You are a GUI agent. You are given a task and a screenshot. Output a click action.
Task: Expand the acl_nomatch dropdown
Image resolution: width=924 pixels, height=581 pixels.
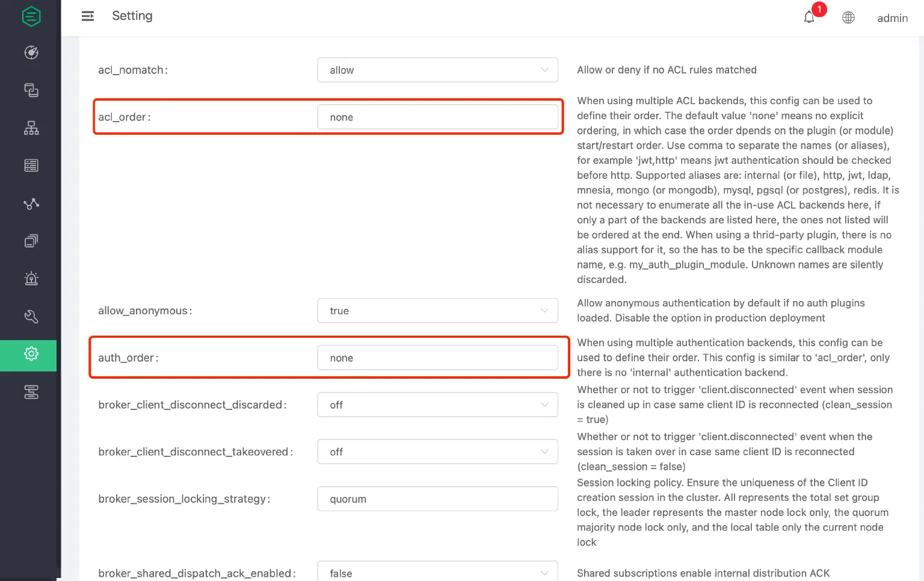[437, 70]
